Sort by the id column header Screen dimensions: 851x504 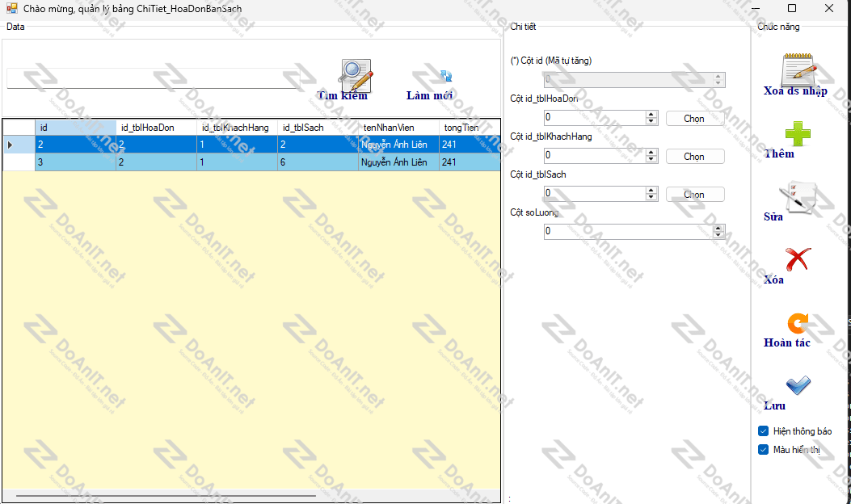(75, 128)
